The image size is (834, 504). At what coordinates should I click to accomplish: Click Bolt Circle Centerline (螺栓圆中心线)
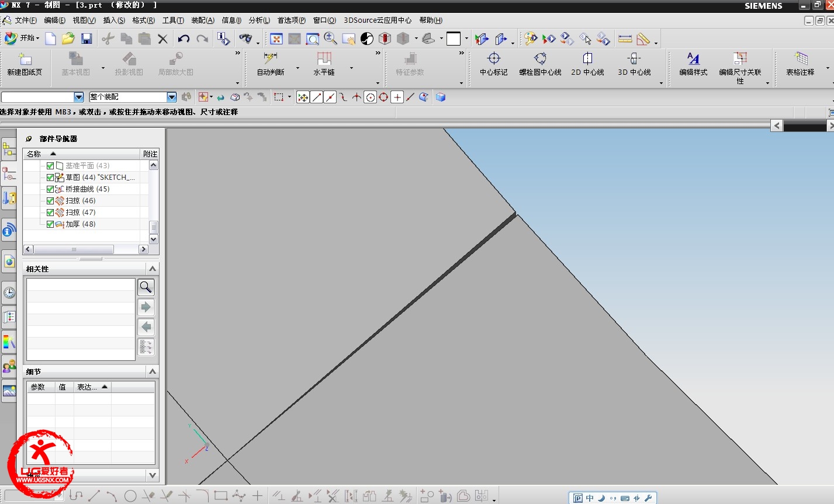pyautogui.click(x=540, y=64)
